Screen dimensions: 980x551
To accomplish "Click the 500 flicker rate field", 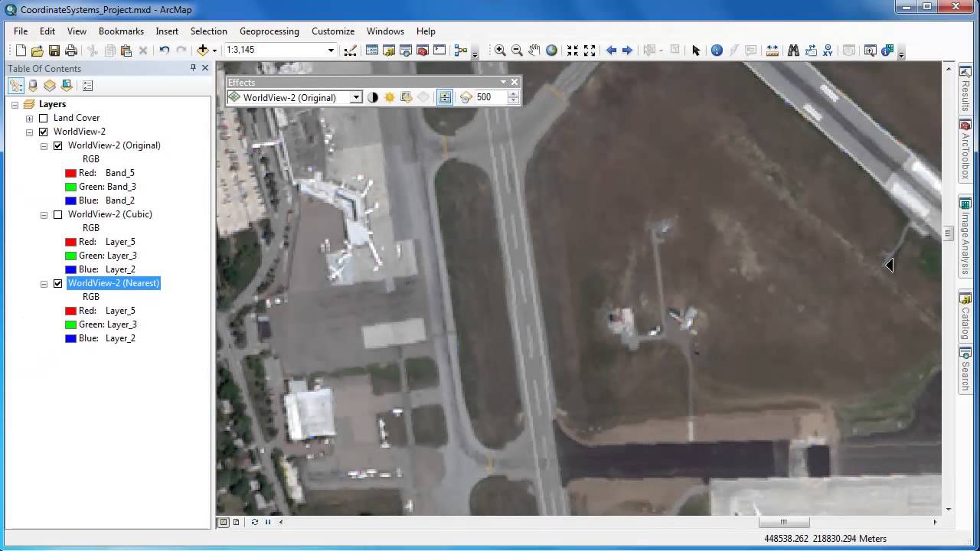I will (490, 97).
